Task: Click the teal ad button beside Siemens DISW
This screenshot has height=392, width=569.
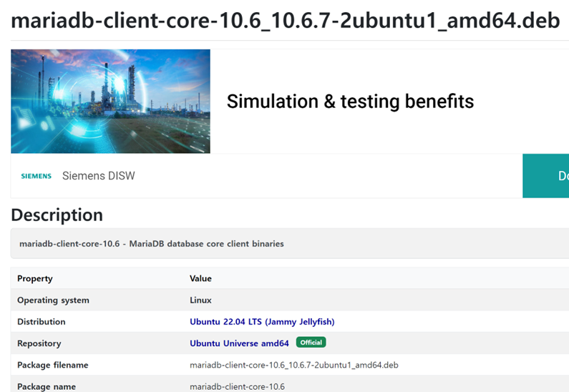Action: [x=546, y=176]
